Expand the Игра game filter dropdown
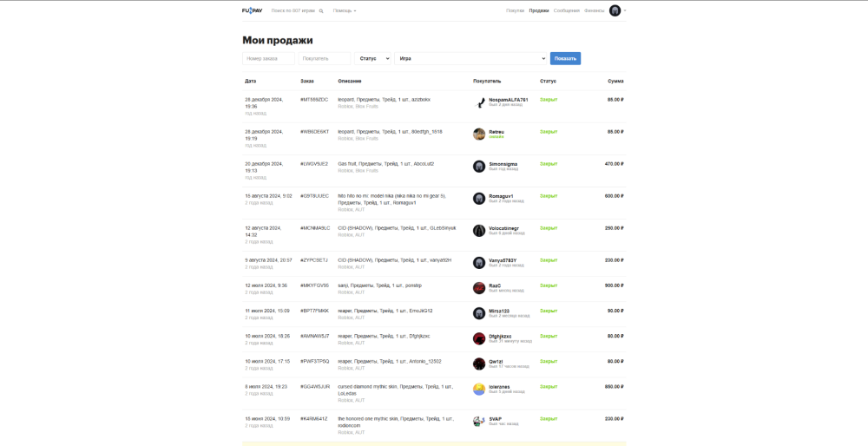Viewport: 868px width, 446px height. pyautogui.click(x=470, y=58)
